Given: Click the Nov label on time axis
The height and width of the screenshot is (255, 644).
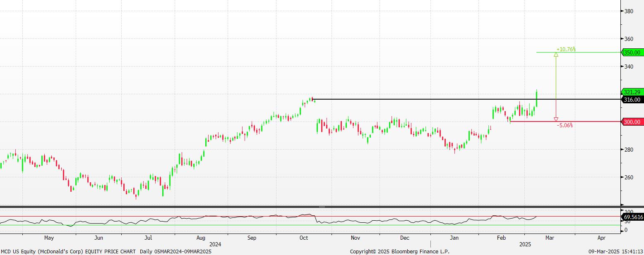Looking at the screenshot, I should click(355, 238).
